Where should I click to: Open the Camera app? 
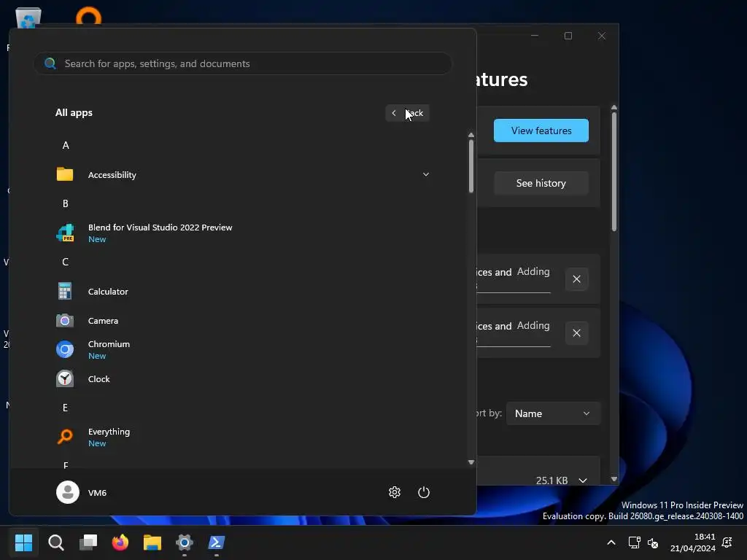(243, 321)
